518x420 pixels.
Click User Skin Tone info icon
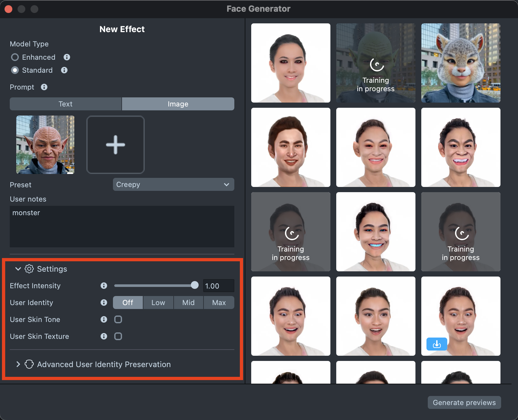coord(104,319)
